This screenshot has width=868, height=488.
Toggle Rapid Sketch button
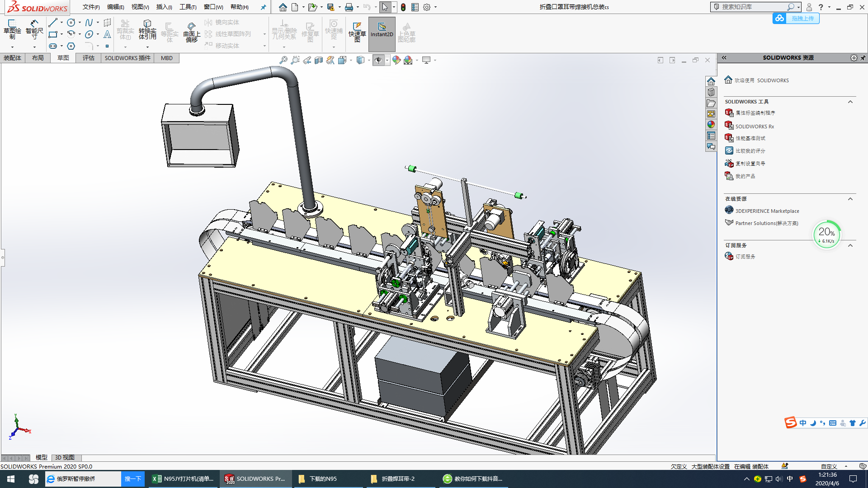point(357,31)
